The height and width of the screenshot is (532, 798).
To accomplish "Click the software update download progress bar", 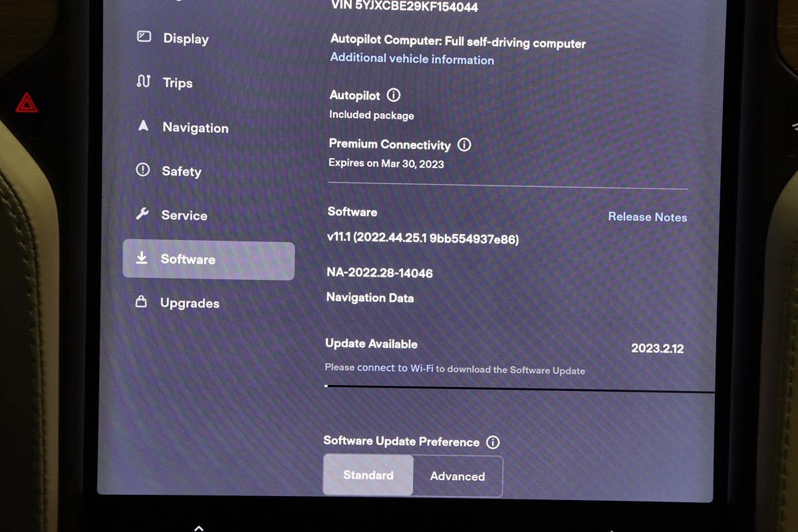I will pyautogui.click(x=519, y=388).
